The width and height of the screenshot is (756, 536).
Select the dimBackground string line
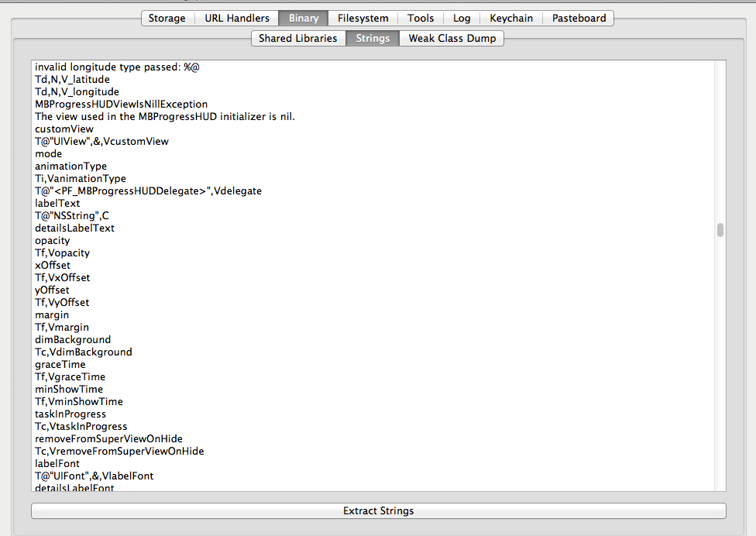coord(73,339)
